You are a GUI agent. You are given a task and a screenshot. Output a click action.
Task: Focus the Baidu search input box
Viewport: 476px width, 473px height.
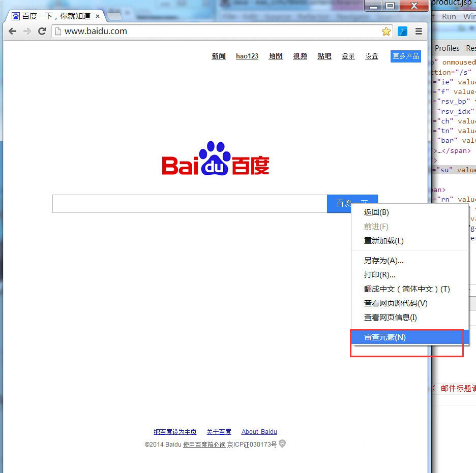(190, 204)
